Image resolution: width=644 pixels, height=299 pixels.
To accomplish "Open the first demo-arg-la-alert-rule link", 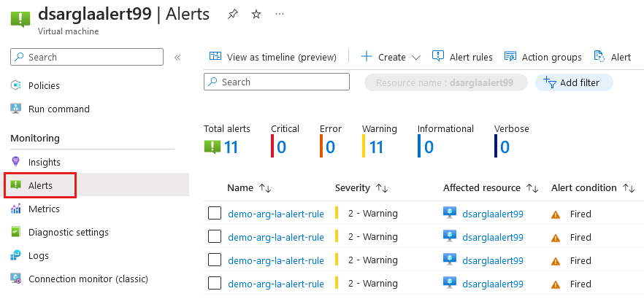I will (275, 214).
